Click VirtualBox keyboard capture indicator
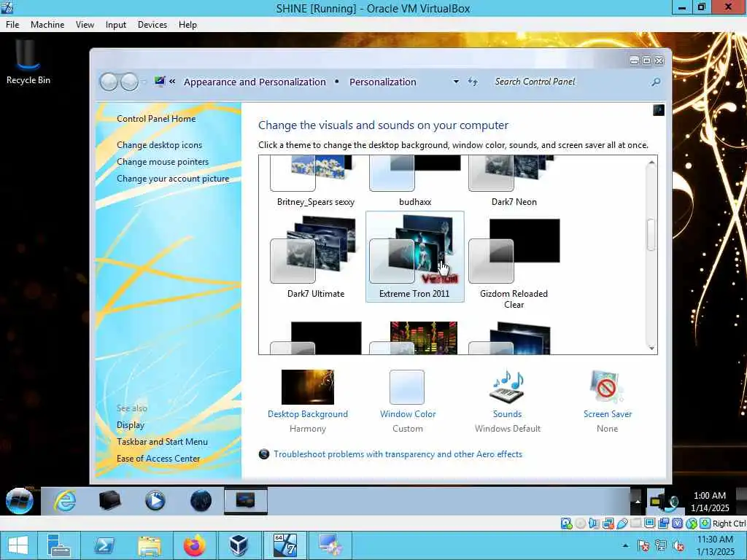This screenshot has width=747, height=560. (705, 524)
